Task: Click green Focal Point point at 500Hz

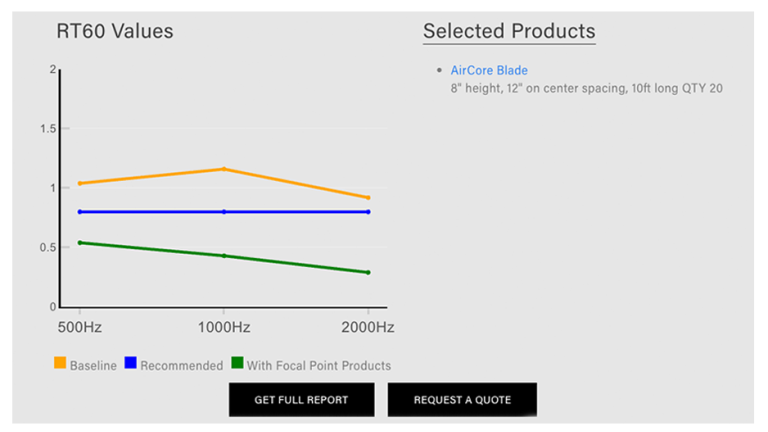Action: tap(80, 242)
